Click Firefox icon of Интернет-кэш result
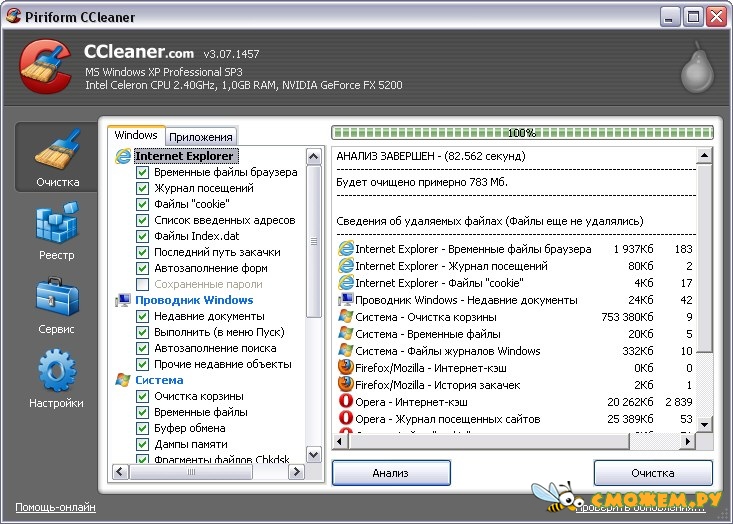The image size is (733, 524). 346,367
